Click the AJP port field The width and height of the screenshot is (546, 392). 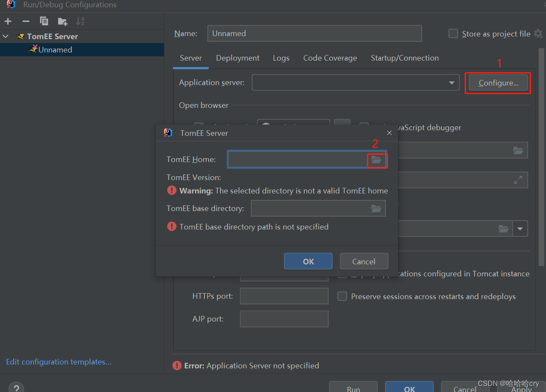click(x=284, y=319)
